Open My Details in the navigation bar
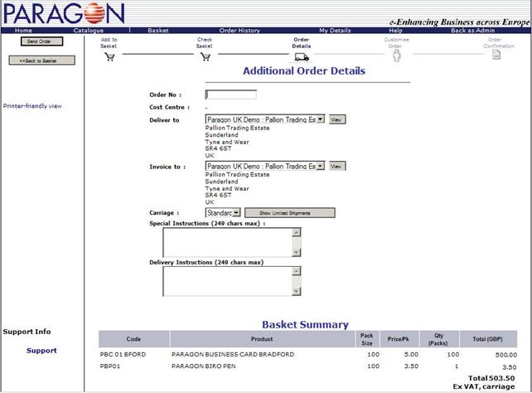This screenshot has width=532, height=393. 335,30
